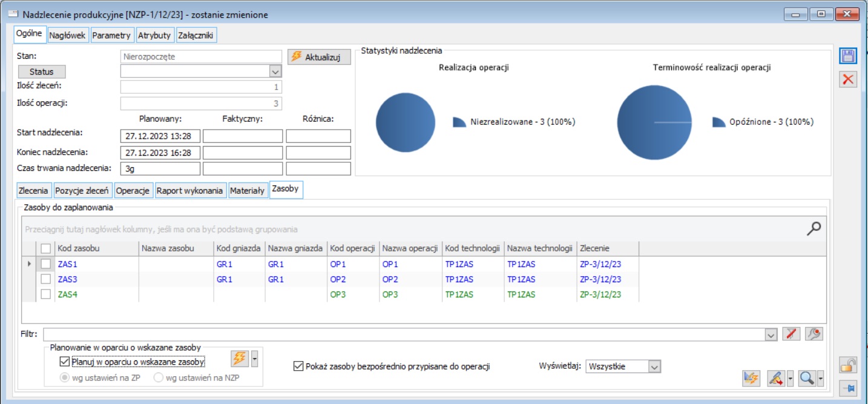Expand the Status dropdown list

(275, 71)
